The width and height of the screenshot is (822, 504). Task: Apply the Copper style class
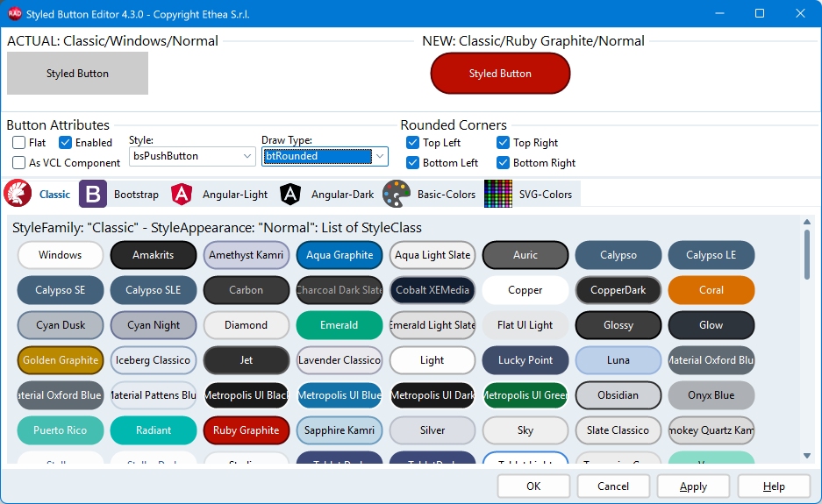click(x=525, y=290)
